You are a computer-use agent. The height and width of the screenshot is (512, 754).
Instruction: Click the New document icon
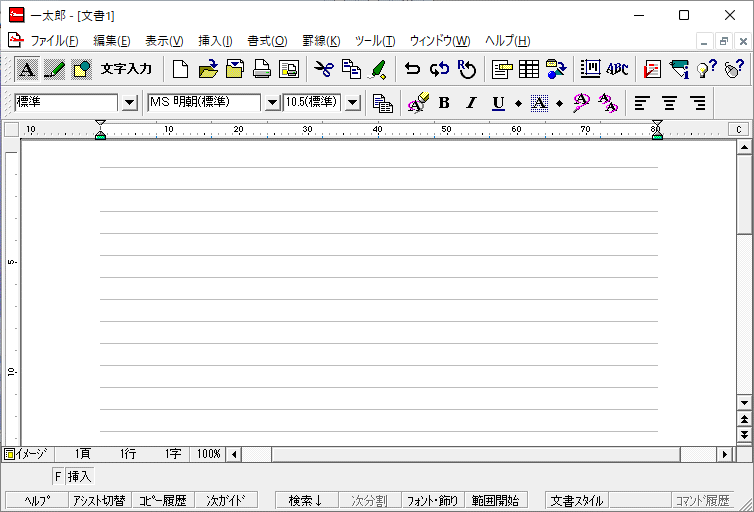point(180,69)
